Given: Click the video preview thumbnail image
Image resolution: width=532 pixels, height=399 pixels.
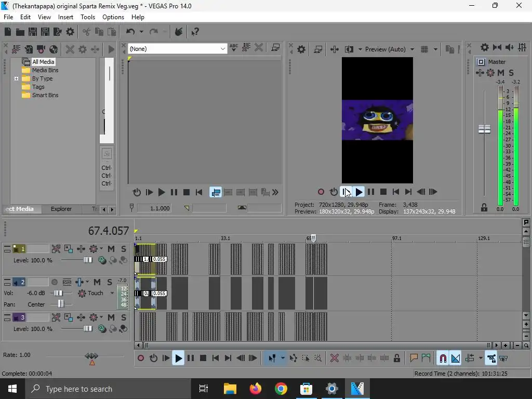Looking at the screenshot, I should pyautogui.click(x=377, y=120).
